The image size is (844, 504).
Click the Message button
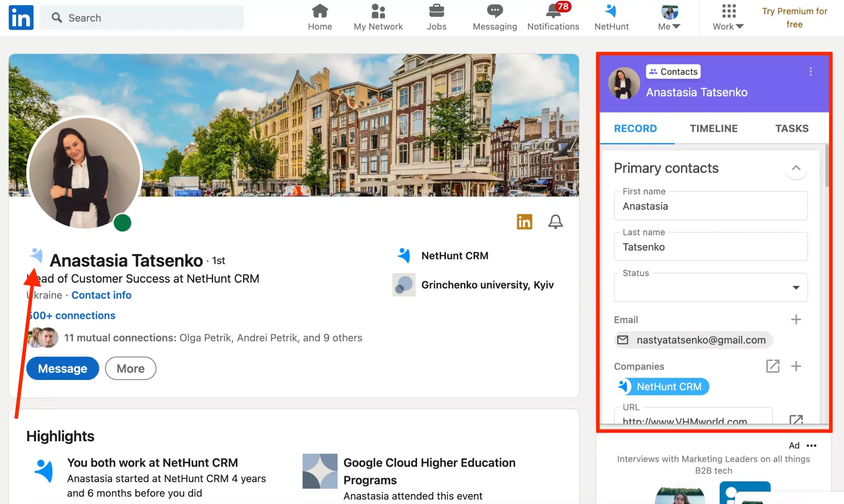coord(63,368)
